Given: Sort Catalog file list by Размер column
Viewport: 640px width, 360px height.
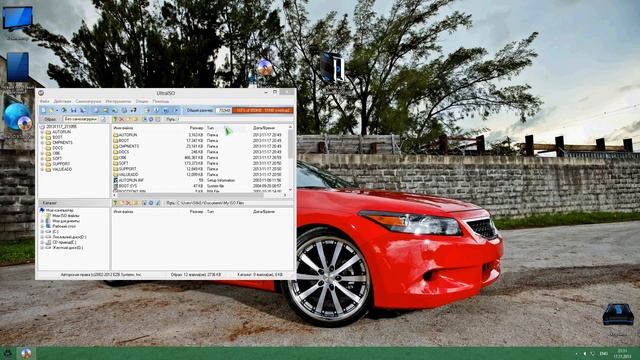Looking at the screenshot, I should (196, 212).
